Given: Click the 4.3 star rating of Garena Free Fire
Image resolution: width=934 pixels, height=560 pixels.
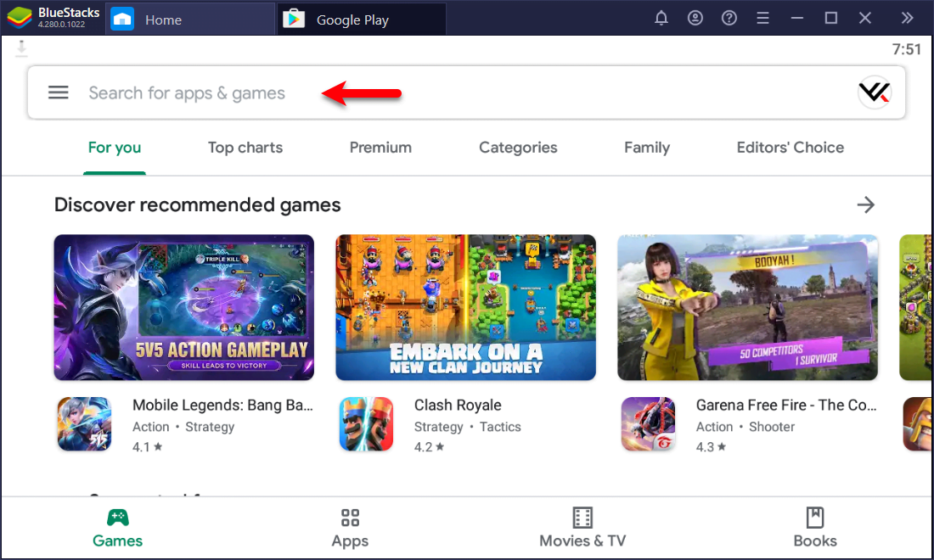Looking at the screenshot, I should coord(711,447).
